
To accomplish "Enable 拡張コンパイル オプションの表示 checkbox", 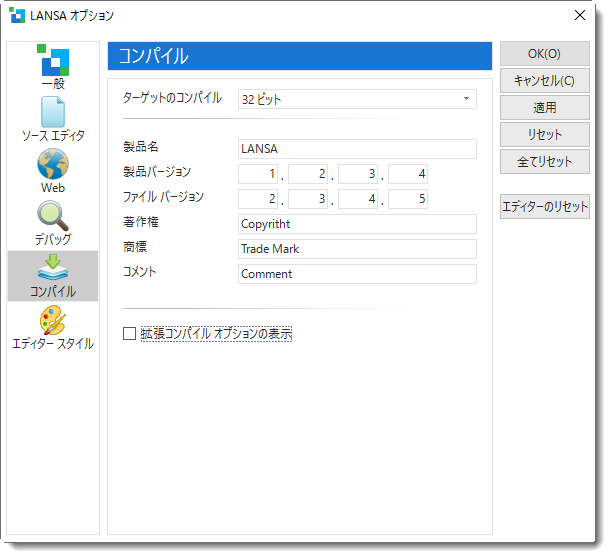I will coord(129,334).
